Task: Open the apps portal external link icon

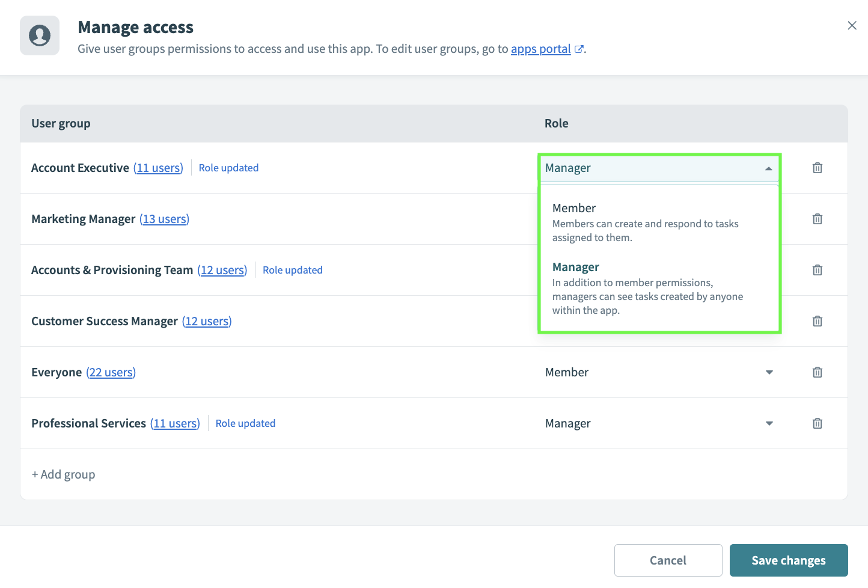Action: coord(579,49)
